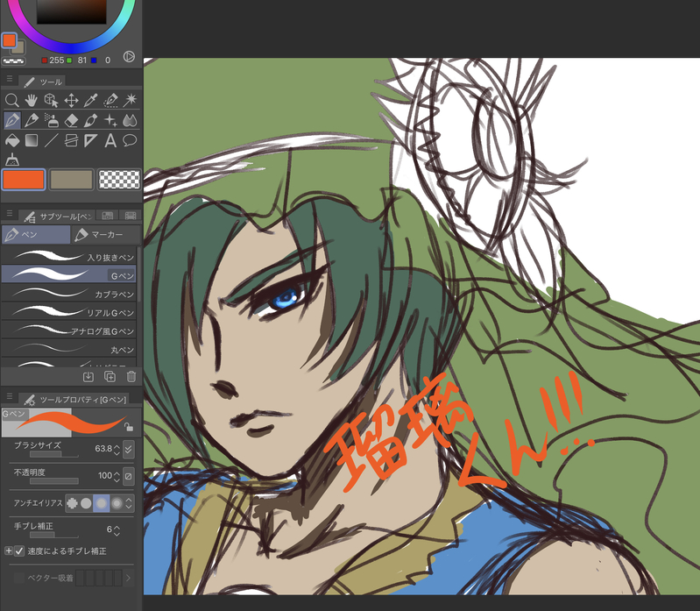700x611 pixels.
Task: Select the Auto select magic wand tool
Action: click(131, 100)
